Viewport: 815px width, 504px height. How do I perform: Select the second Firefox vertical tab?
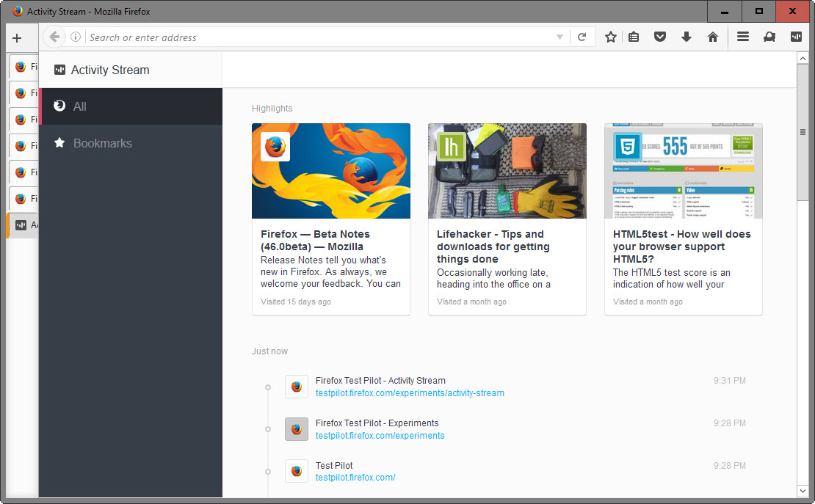pyautogui.click(x=24, y=93)
